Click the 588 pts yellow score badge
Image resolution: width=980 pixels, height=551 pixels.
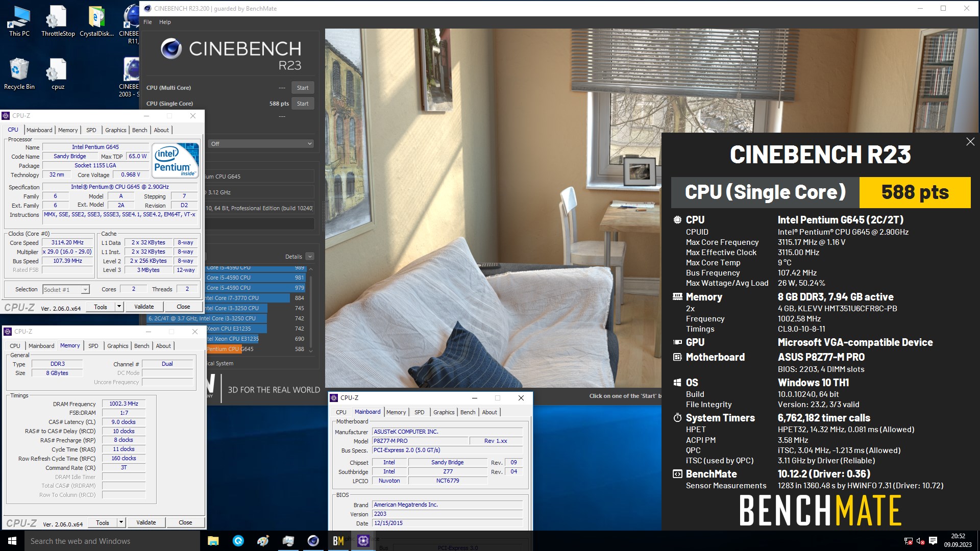click(915, 192)
